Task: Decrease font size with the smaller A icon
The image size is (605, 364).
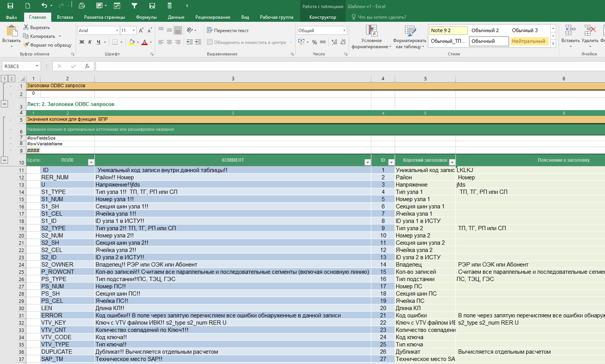Action: click(x=149, y=30)
